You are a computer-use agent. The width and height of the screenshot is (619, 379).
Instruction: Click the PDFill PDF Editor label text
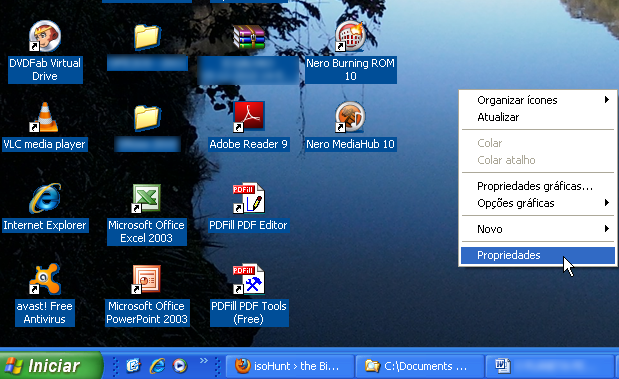pyautogui.click(x=248, y=225)
